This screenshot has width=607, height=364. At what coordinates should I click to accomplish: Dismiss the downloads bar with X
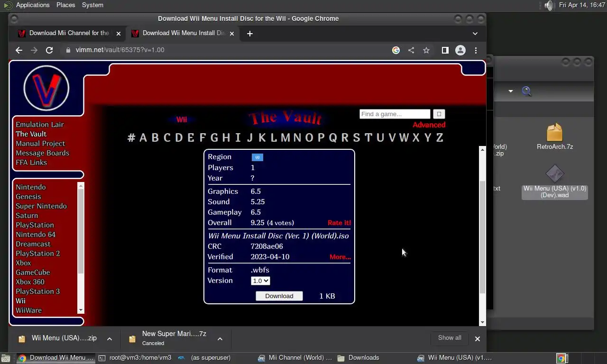tap(478, 338)
